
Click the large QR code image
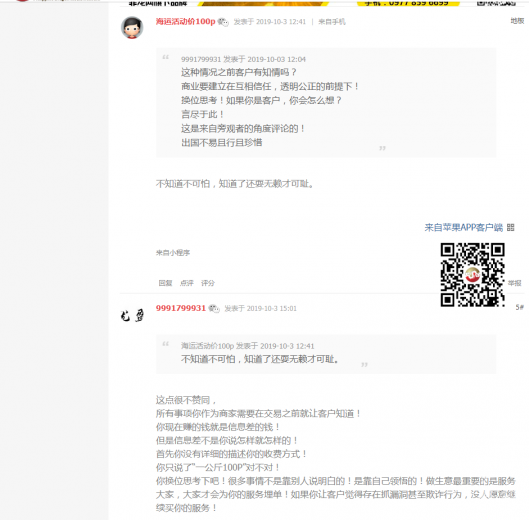[x=472, y=275]
